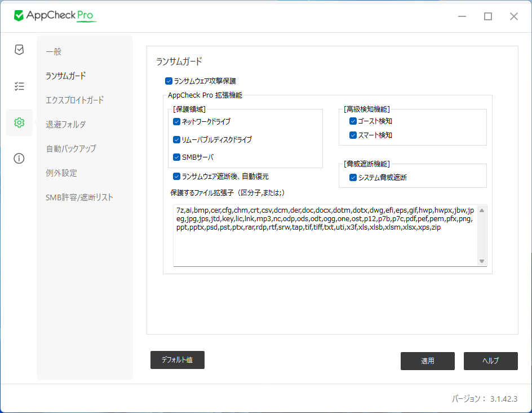Toggle ランサムウェア攻撃保護 checkbox
The image size is (532, 413).
169,81
